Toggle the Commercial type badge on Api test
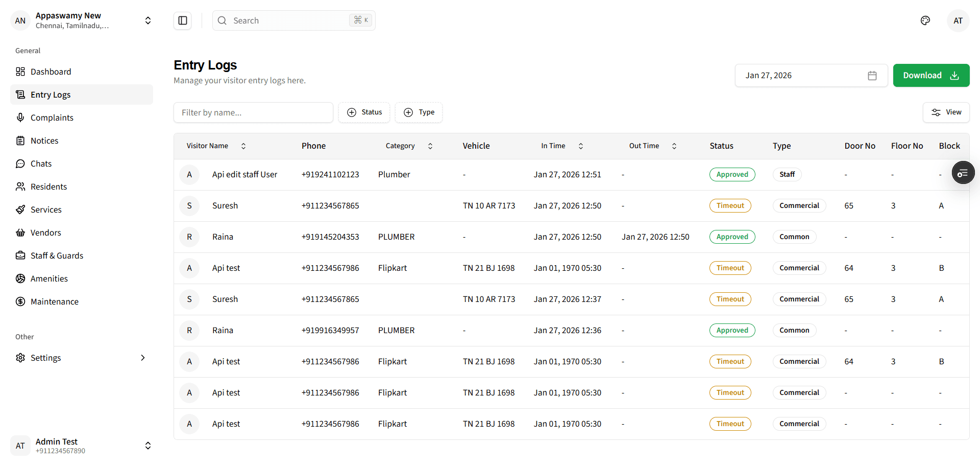 [799, 268]
